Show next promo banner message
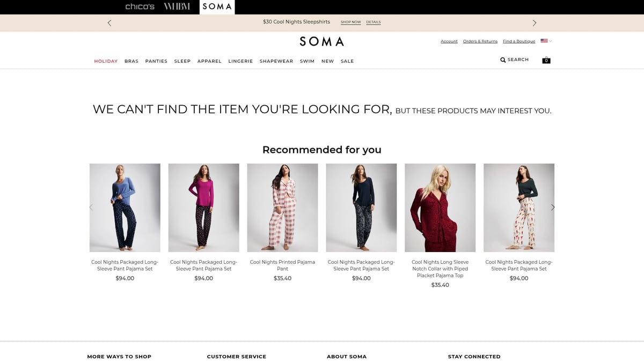 [x=534, y=23]
